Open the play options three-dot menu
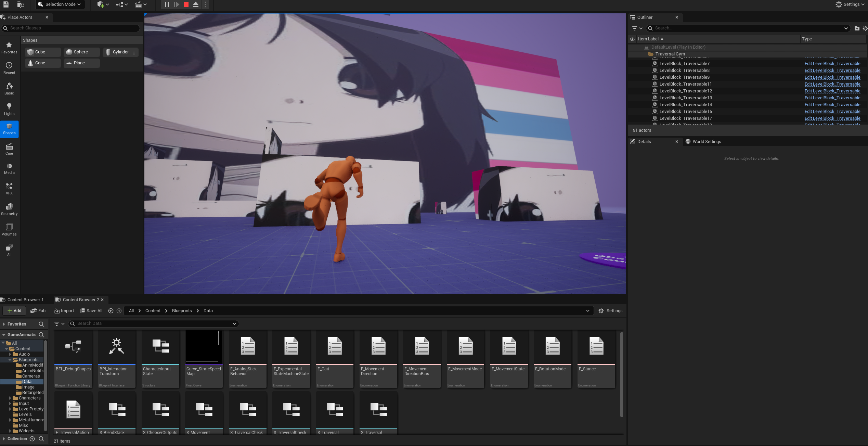The width and height of the screenshot is (868, 446). pos(205,4)
